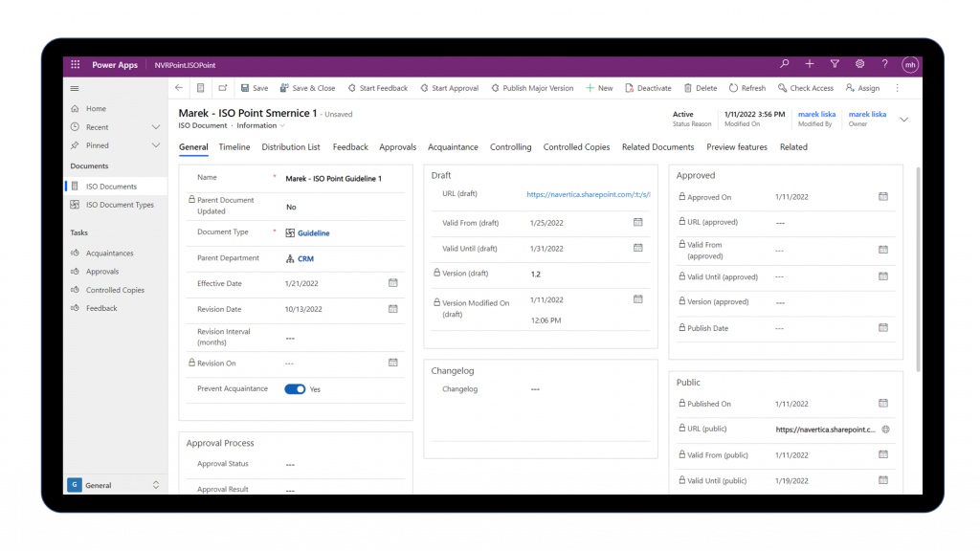Open calendar picker for Valid Until (public)
Viewport: 980px width, 551px height.
(883, 480)
